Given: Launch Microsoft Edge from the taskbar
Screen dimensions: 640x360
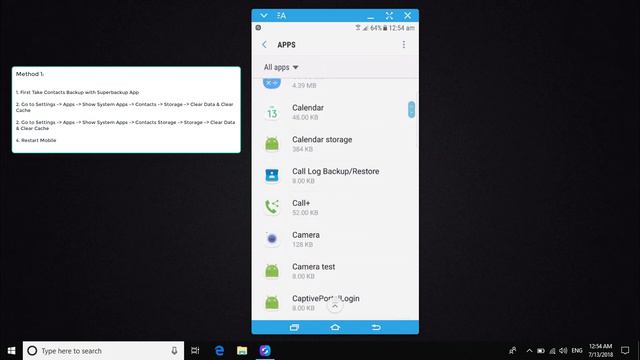Looking at the screenshot, I should tap(219, 351).
